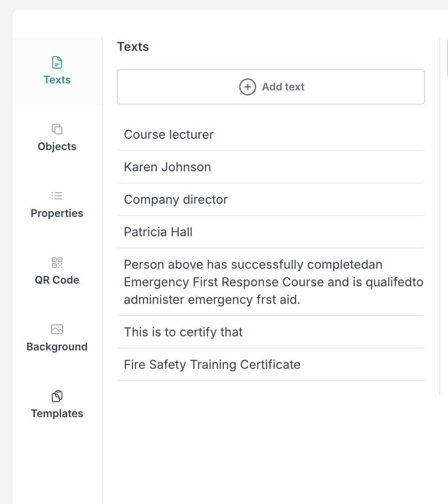Click the QR Code icon

pos(57,263)
